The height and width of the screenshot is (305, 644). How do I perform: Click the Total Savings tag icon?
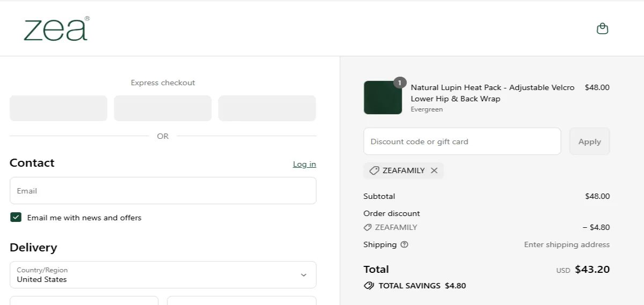tap(369, 286)
